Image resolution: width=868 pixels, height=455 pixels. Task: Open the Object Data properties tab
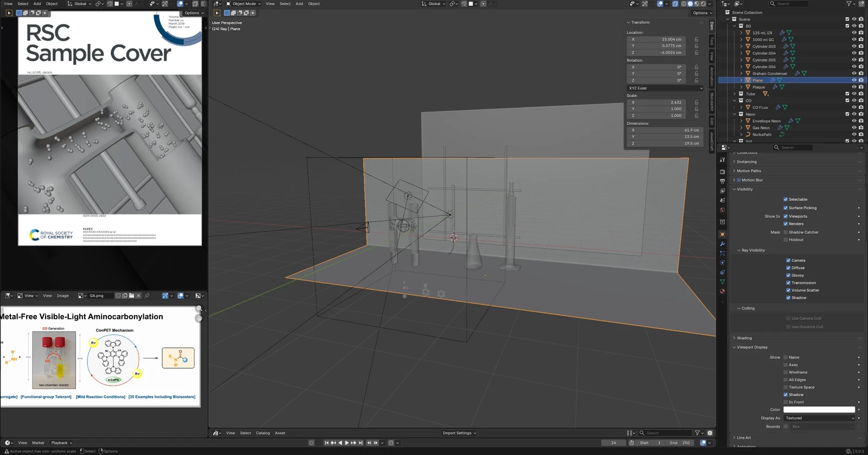pos(722,282)
